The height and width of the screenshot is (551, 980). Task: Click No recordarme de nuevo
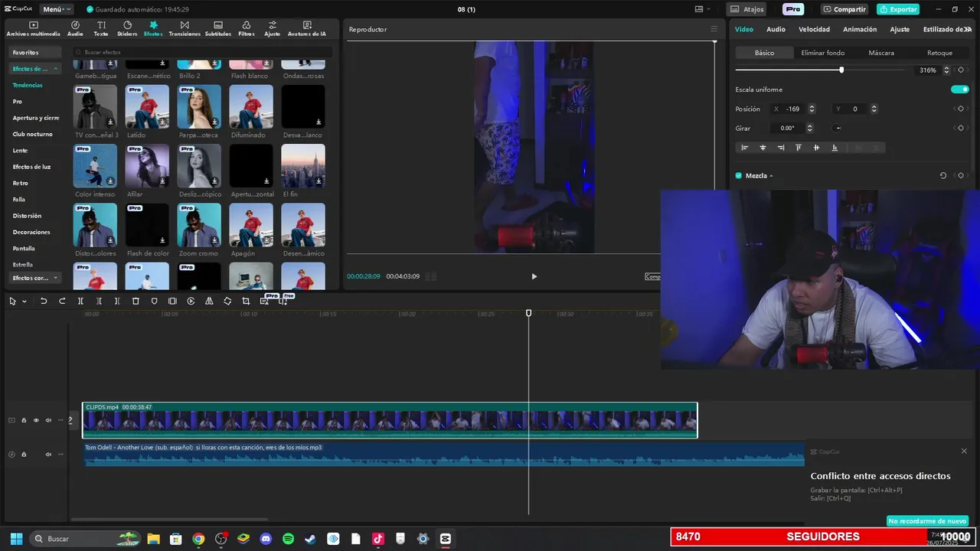(927, 521)
